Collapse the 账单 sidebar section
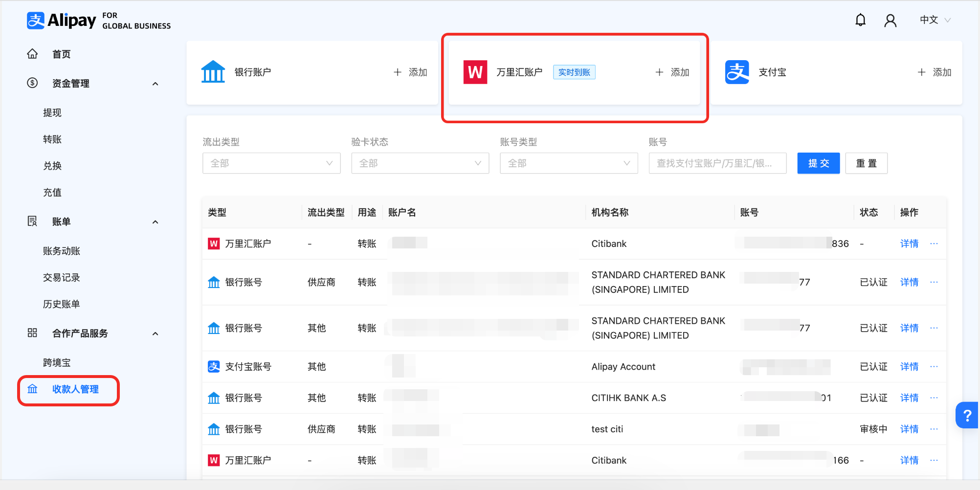980x490 pixels. coord(155,222)
